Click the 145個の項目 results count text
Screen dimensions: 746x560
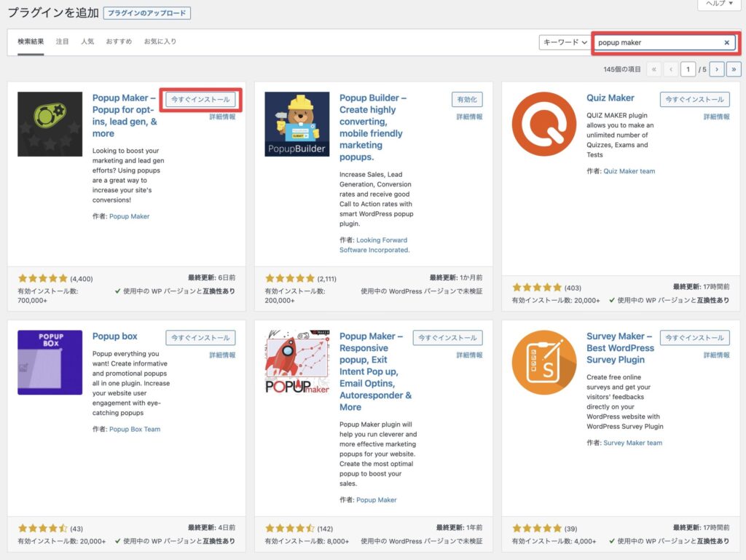point(622,69)
